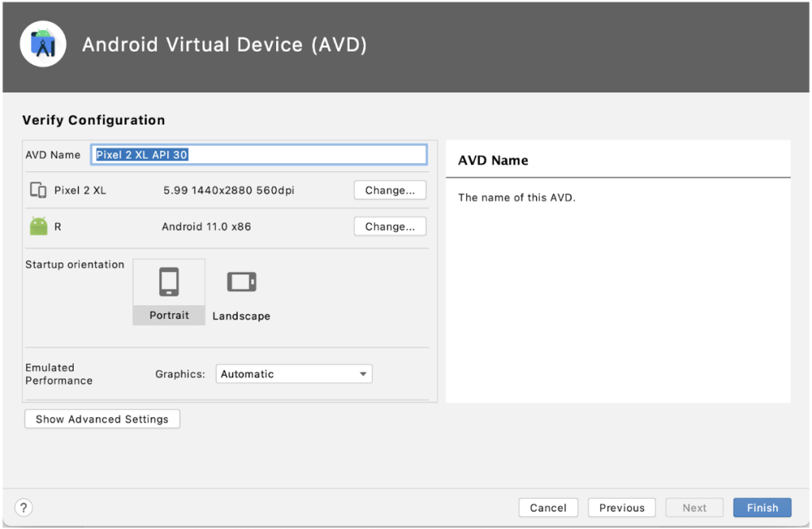The height and width of the screenshot is (529, 812).
Task: Click the Portrait orientation label
Action: [x=169, y=316]
